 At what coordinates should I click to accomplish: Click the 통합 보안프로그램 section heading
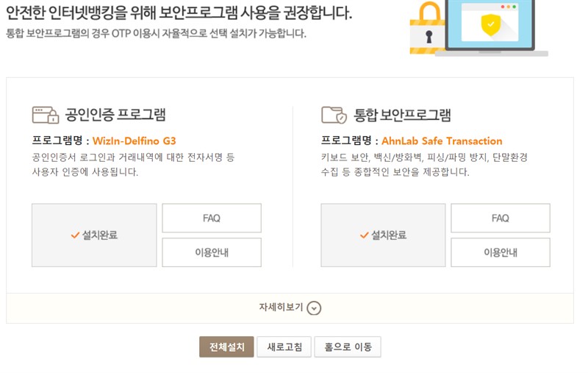402,115
